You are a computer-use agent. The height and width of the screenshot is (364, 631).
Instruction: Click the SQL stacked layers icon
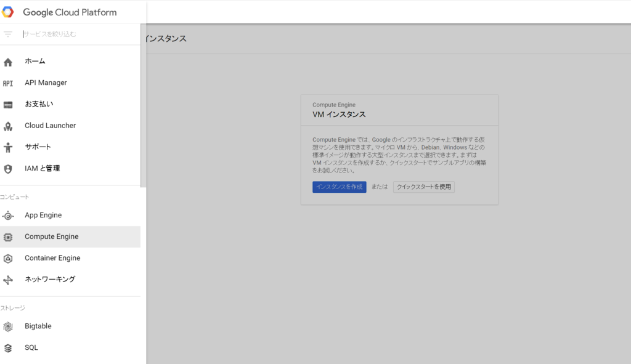click(x=7, y=349)
